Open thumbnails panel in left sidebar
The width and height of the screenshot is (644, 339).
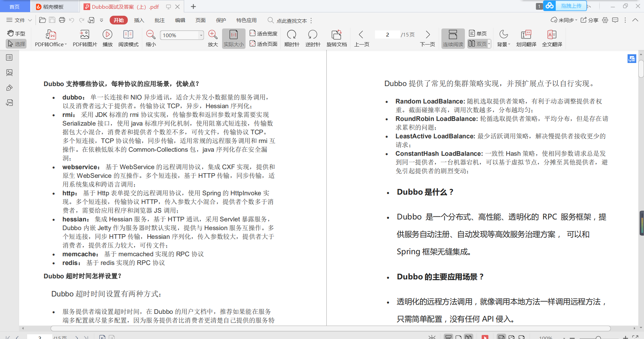9,72
